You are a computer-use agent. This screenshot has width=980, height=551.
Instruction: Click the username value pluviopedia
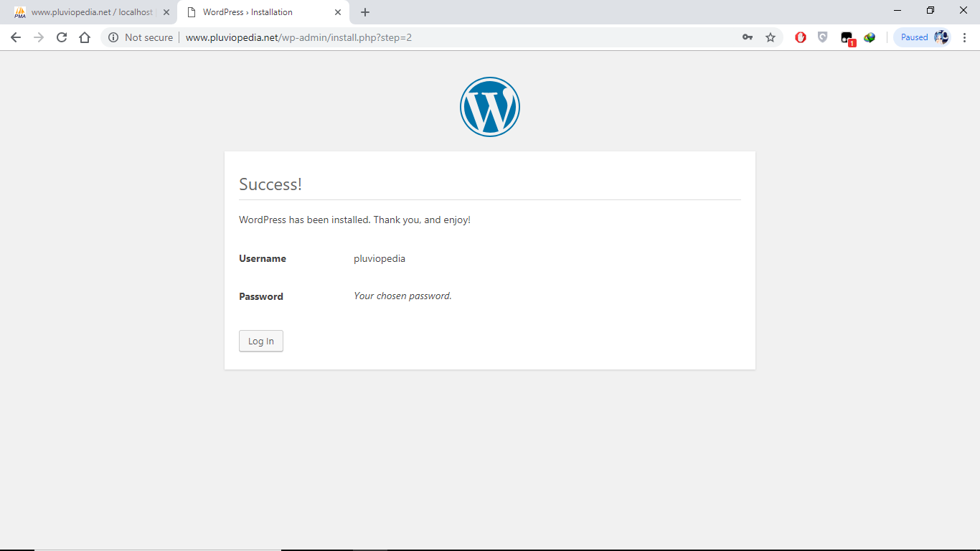(380, 258)
